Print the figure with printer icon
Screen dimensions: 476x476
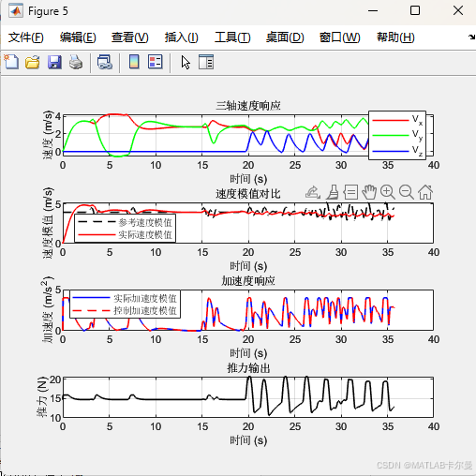(x=76, y=62)
